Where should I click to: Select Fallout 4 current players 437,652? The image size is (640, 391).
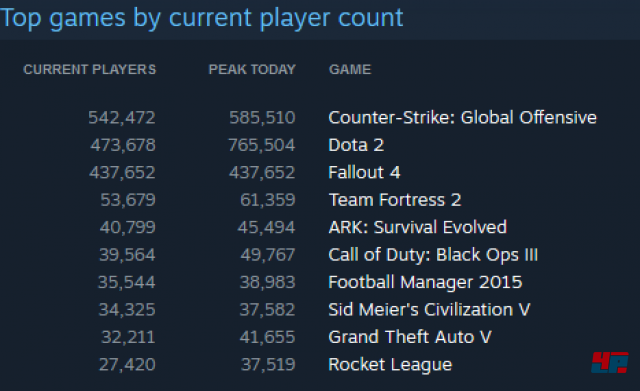pyautogui.click(x=122, y=172)
